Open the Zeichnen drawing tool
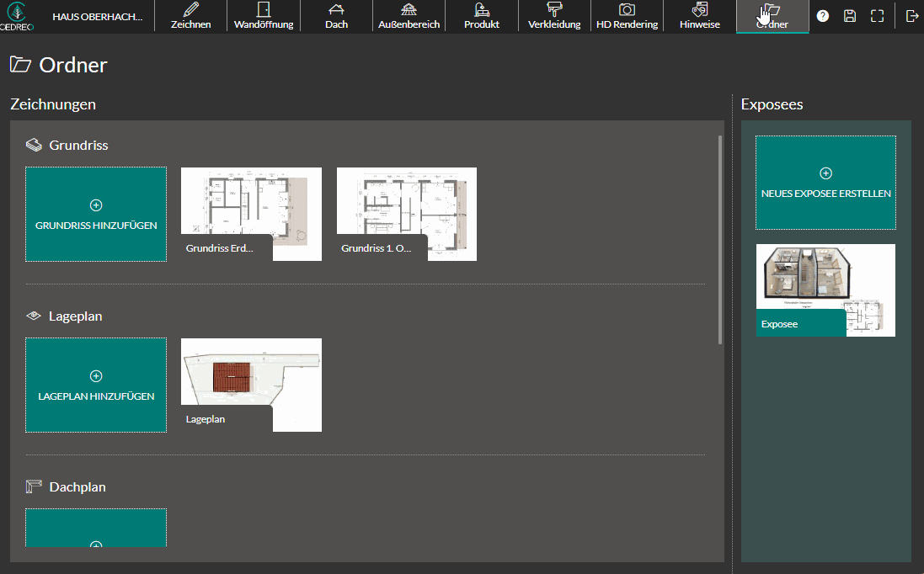 tap(190, 16)
